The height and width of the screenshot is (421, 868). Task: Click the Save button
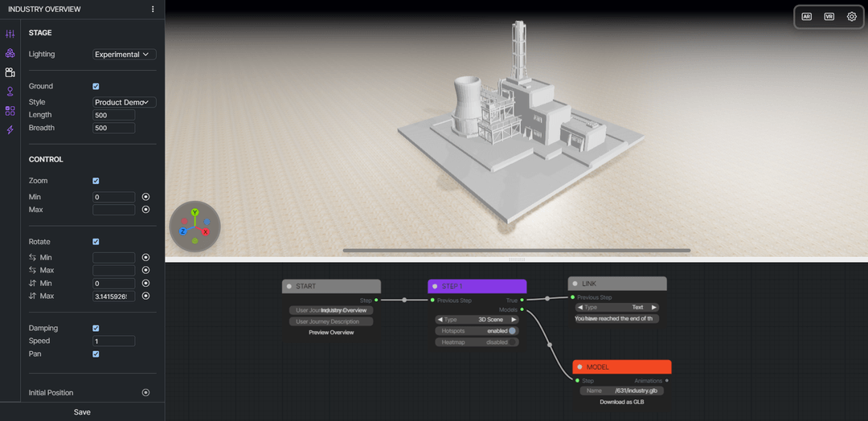coord(82,412)
